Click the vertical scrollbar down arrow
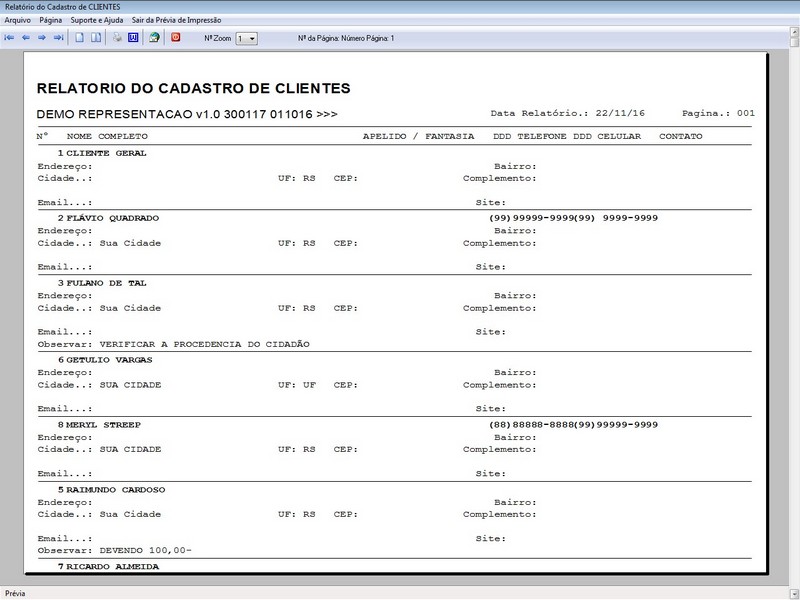The height and width of the screenshot is (600, 800). pos(794,594)
